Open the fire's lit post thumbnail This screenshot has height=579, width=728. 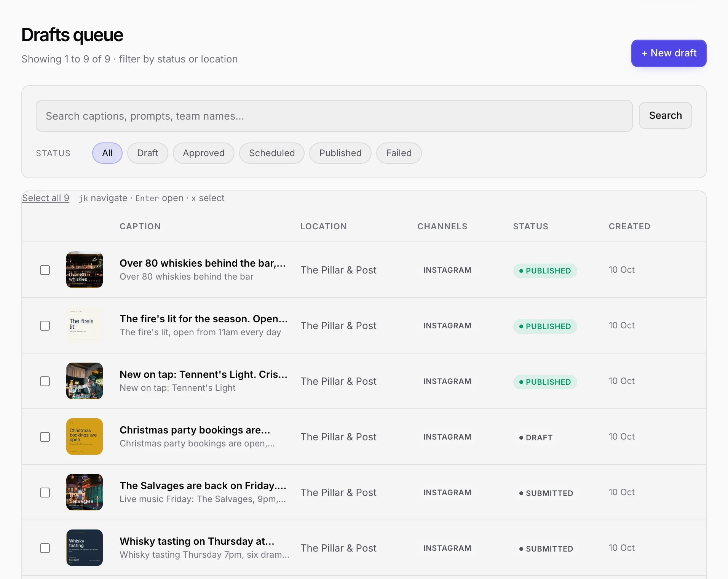(85, 325)
